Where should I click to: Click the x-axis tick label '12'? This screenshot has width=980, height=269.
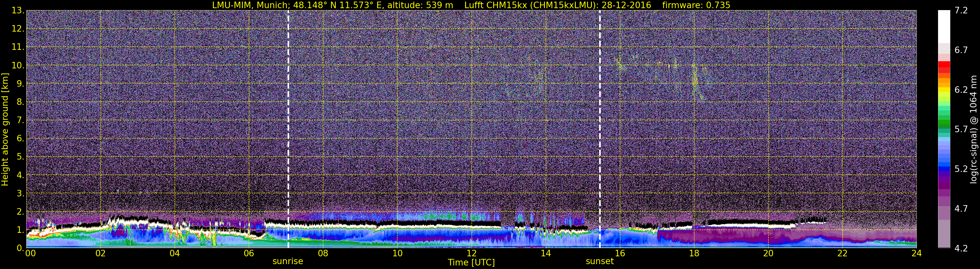pos(471,253)
